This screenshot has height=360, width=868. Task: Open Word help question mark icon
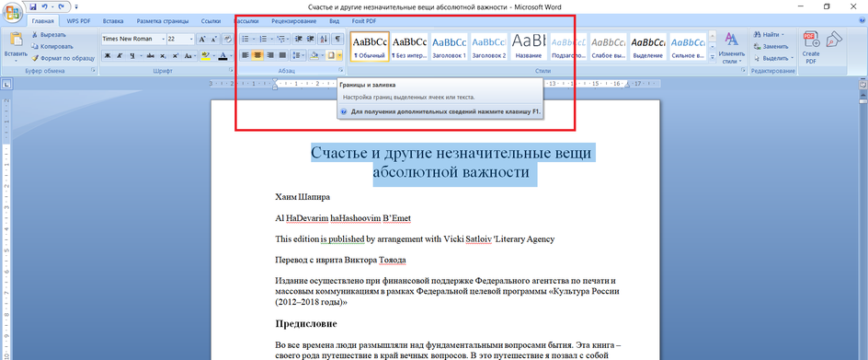[862, 21]
